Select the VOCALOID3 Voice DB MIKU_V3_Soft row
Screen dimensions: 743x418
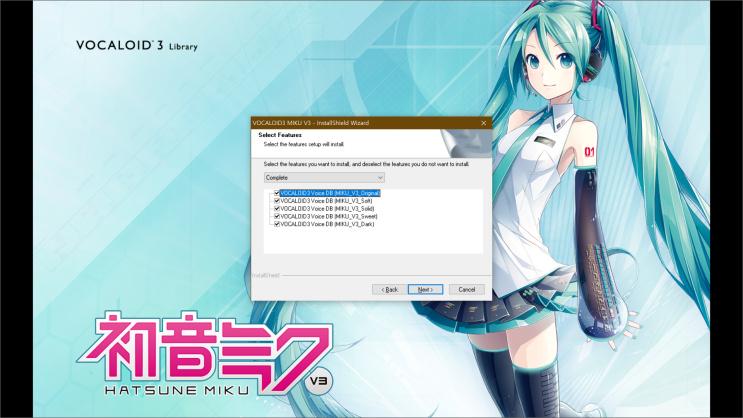(326, 200)
